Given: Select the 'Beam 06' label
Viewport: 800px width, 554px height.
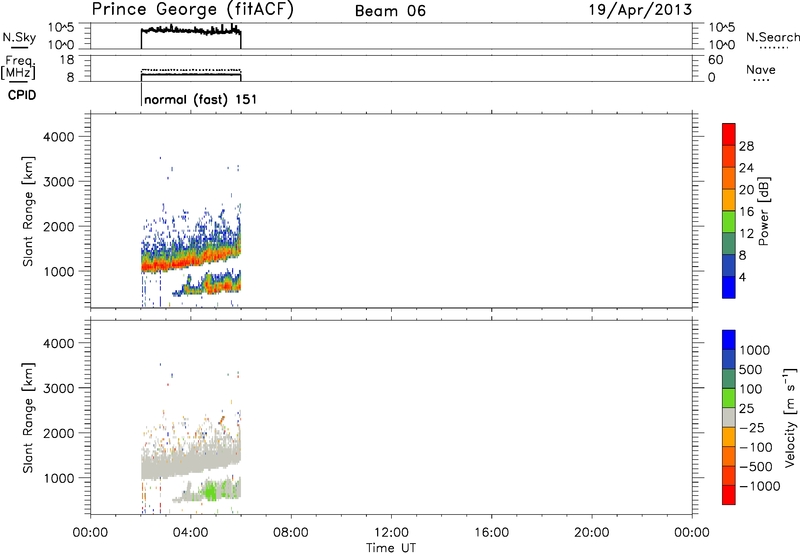Looking at the screenshot, I should (x=390, y=11).
